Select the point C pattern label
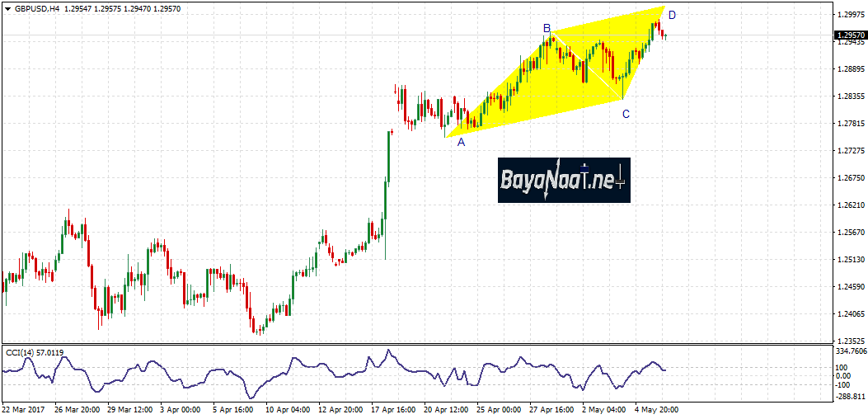Screen dimensions: 868x419 [626, 114]
